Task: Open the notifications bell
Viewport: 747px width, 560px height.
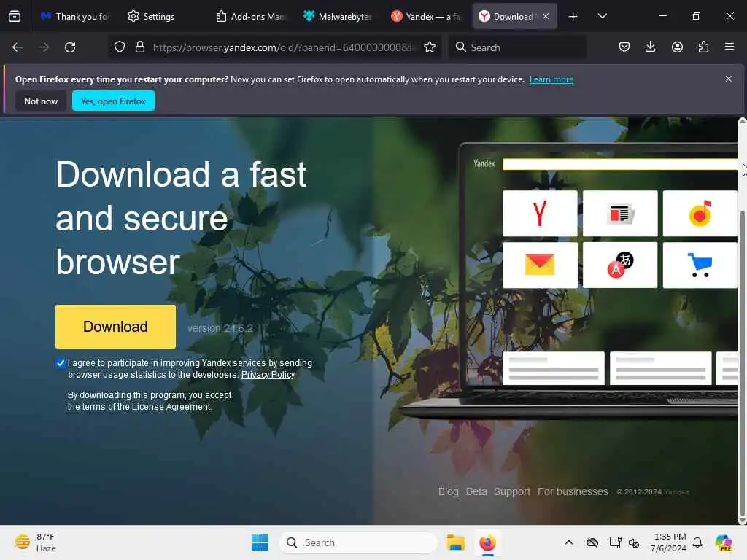Action: click(x=697, y=542)
